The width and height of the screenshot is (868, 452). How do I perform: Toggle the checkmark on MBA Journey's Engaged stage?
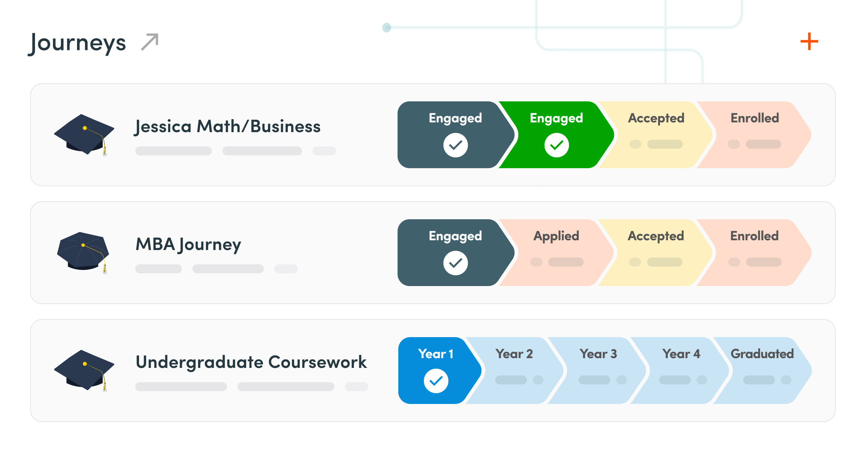coord(455,263)
